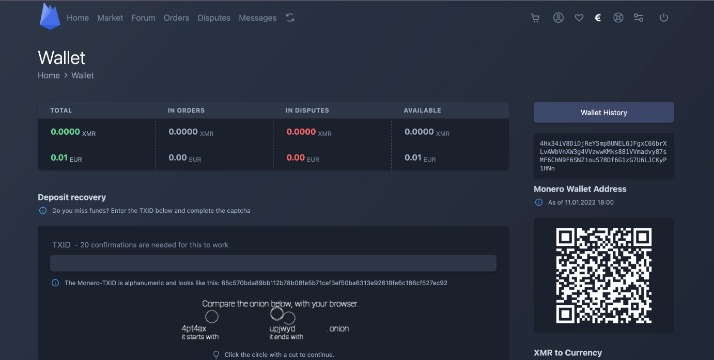Open the Forum section
Screen dimensions: 714x360
143,18
